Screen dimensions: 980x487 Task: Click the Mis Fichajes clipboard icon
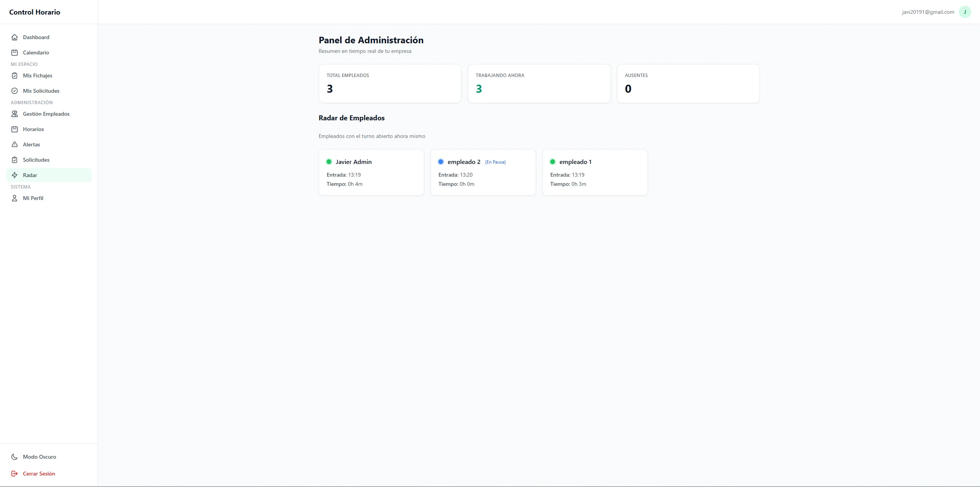click(15, 75)
